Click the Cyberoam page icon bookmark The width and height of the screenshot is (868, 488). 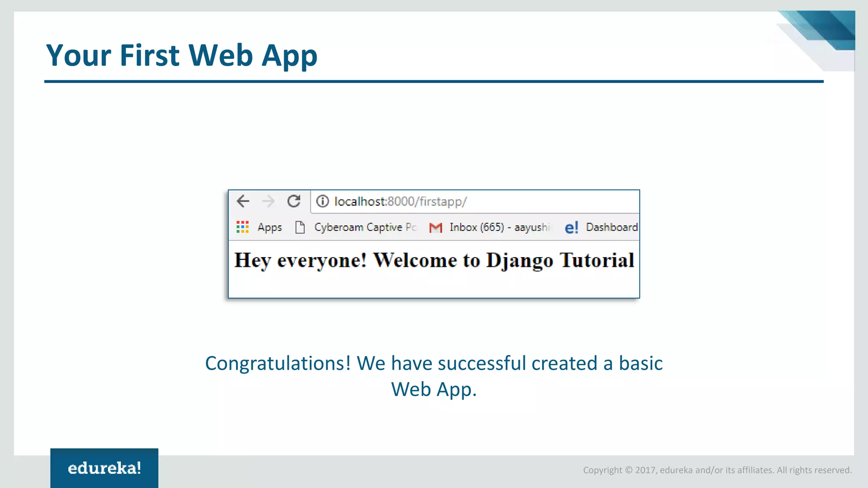(300, 227)
